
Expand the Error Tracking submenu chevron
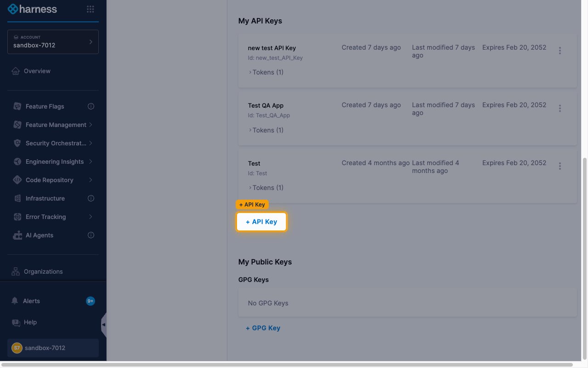click(91, 217)
